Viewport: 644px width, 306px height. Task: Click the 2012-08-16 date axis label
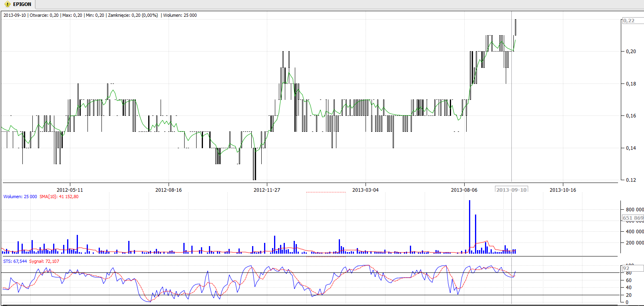click(168, 190)
